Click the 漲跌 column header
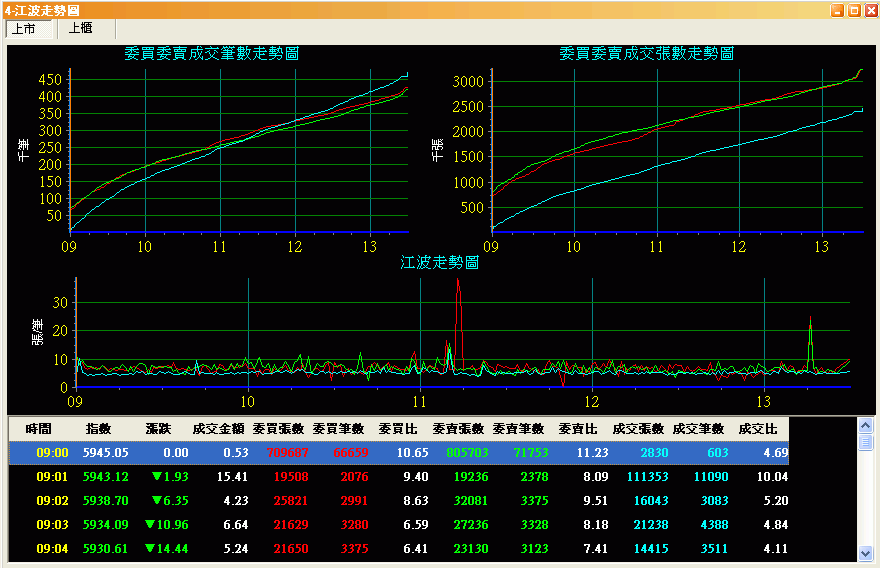 (158, 429)
